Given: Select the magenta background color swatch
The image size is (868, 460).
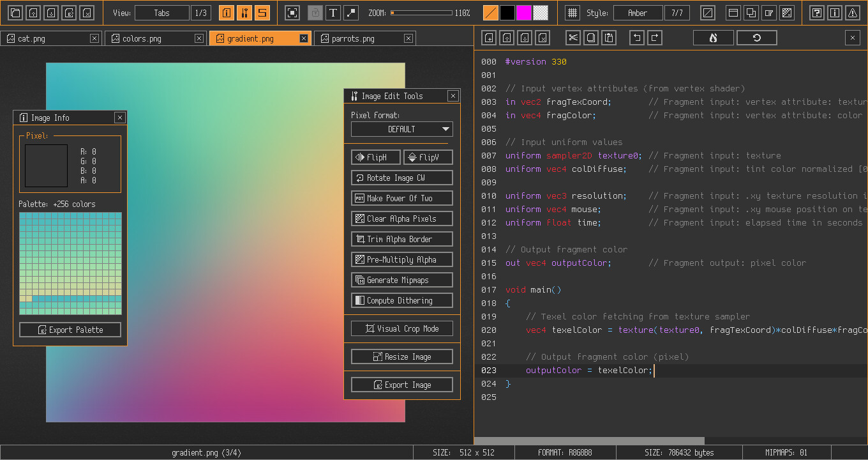Looking at the screenshot, I should (524, 11).
